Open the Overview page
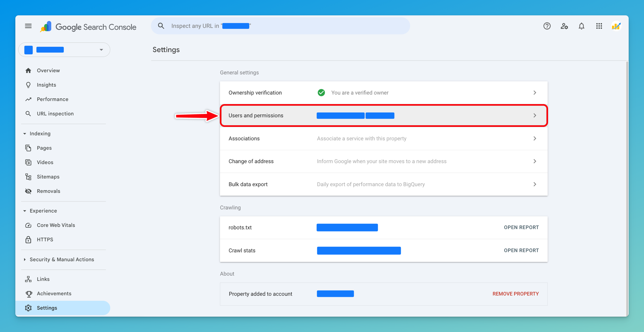 [x=48, y=70]
